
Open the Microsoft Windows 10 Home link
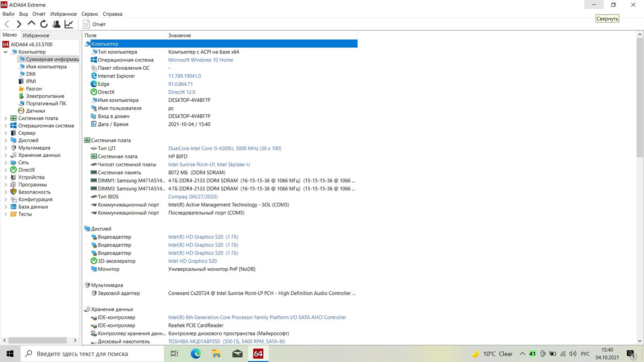tap(200, 60)
